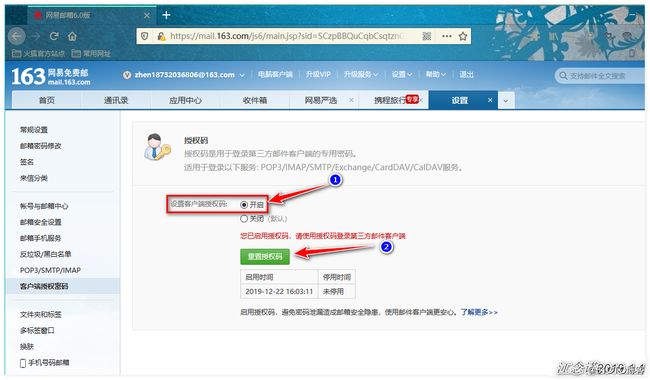
Task: Click the 支持邮件全文搜索 search box
Action: [601, 76]
